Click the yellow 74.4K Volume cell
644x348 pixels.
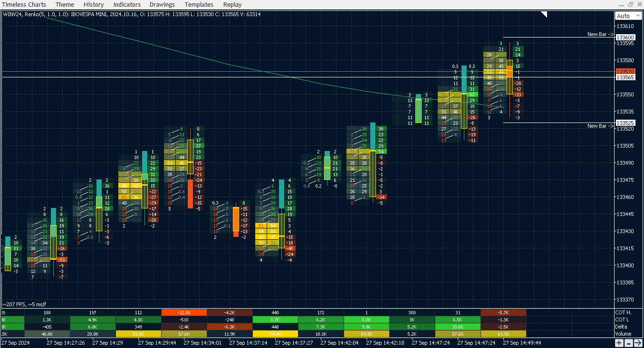point(275,334)
